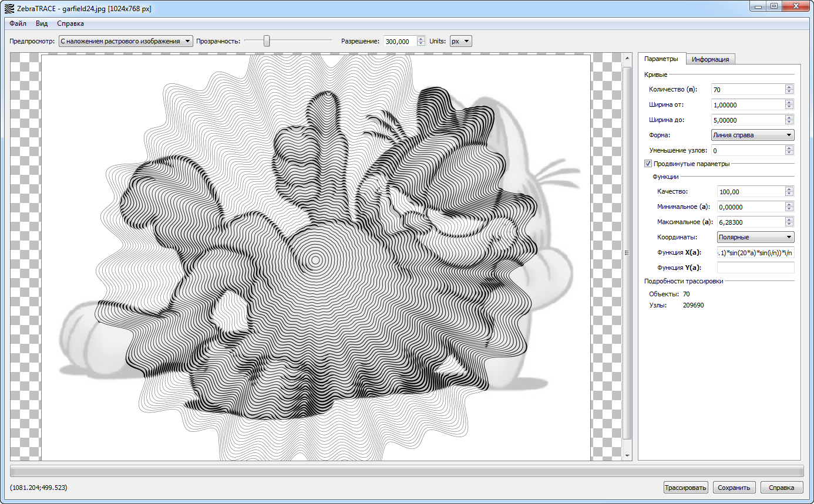Click the preview scrollbar up arrow
The image size is (814, 504).
coord(627,57)
